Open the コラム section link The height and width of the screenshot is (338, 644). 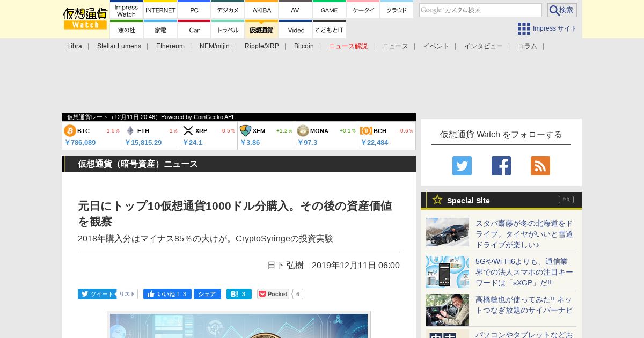(528, 46)
